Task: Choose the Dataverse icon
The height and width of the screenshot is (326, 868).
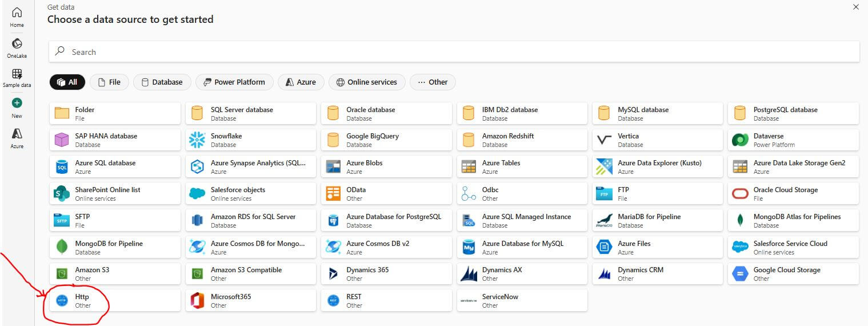Action: click(x=740, y=140)
